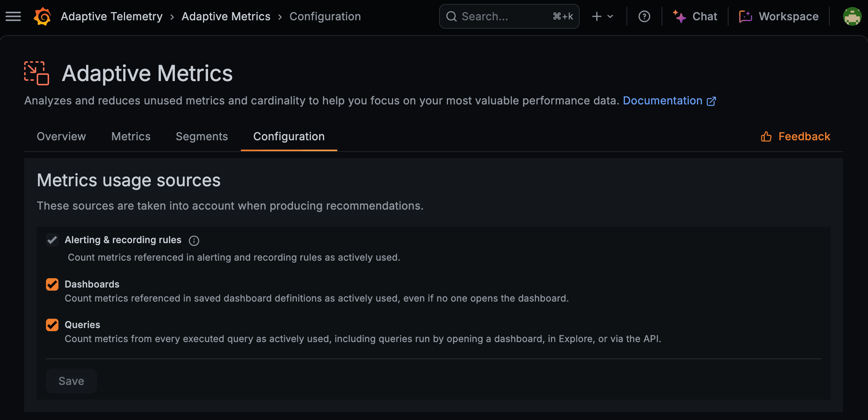Click the Metrics usage sources heading
Screen dimensions: 868x420
coord(129,180)
